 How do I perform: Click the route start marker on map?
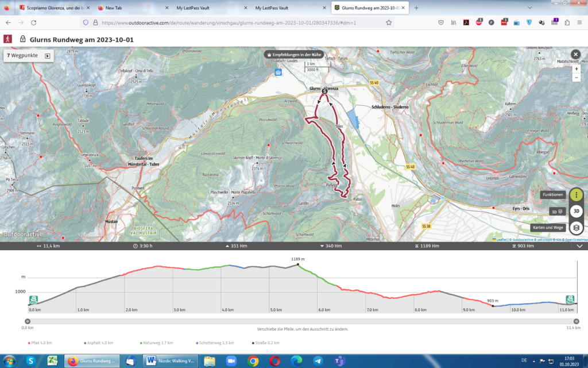tap(324, 91)
